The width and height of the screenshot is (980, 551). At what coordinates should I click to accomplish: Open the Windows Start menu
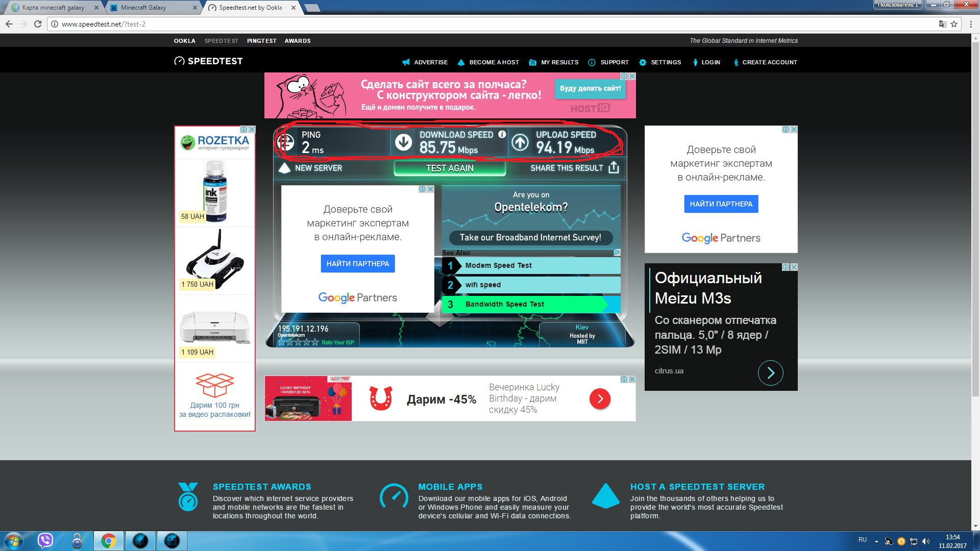(14, 541)
